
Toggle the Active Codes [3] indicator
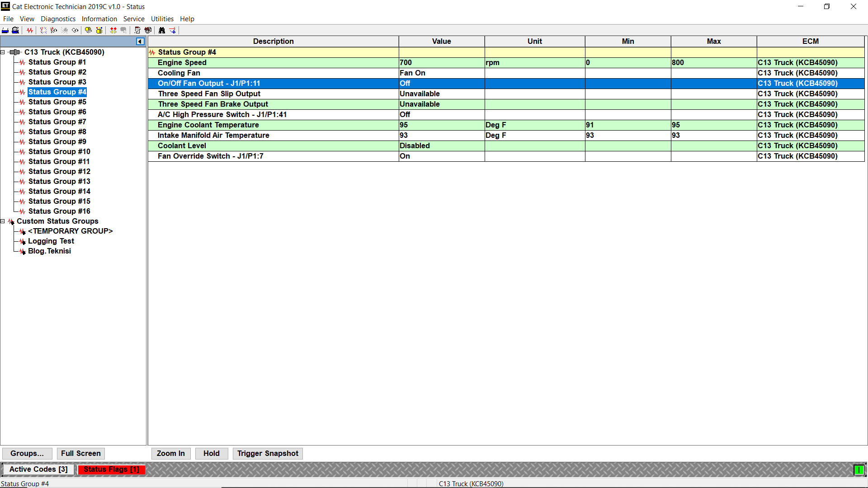(x=38, y=469)
